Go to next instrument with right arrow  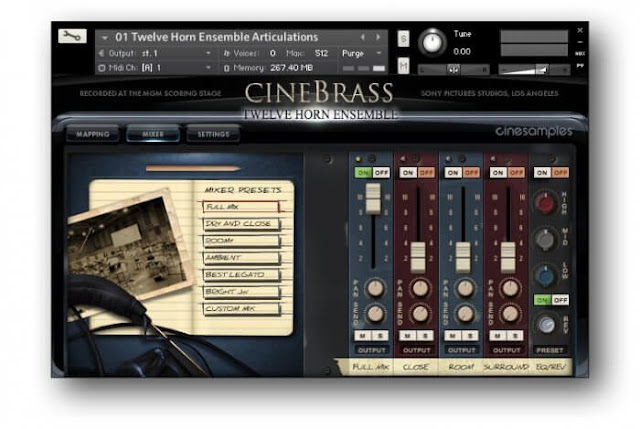coord(378,37)
